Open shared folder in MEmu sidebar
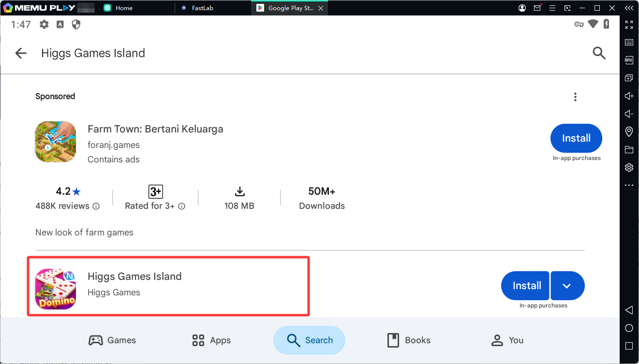 click(x=629, y=149)
